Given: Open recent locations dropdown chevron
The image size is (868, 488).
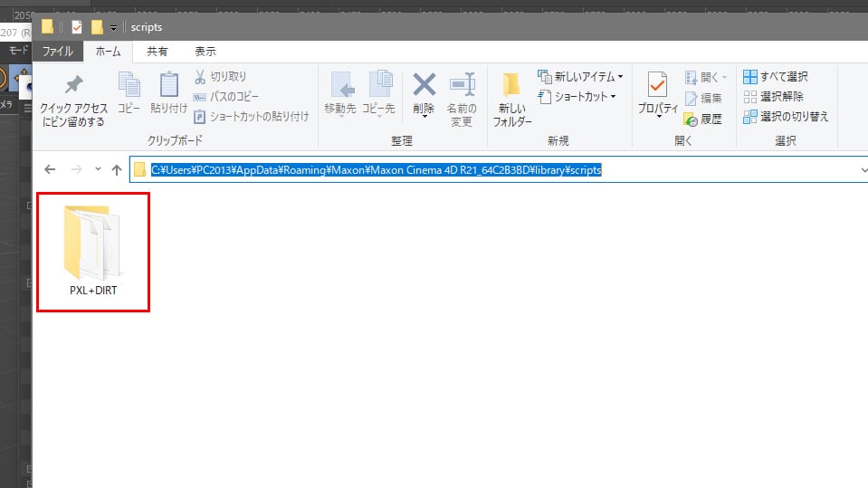Looking at the screenshot, I should pos(98,169).
